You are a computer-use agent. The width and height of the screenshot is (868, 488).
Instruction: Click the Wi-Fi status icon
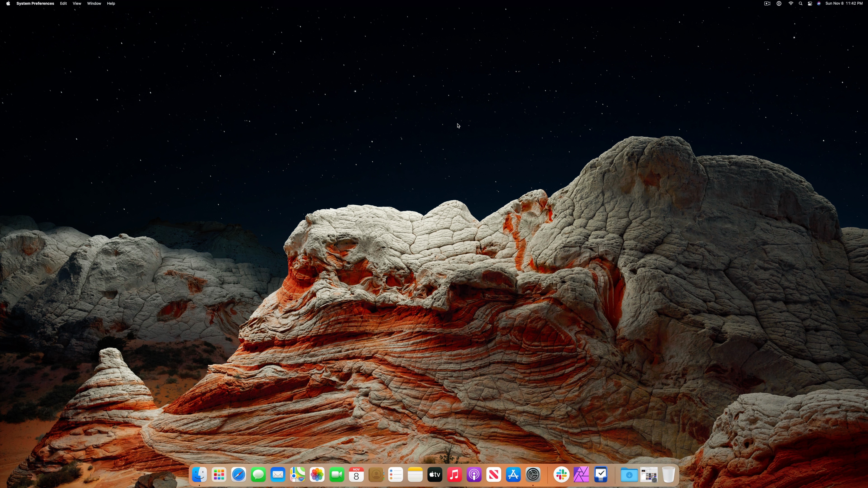coord(790,3)
